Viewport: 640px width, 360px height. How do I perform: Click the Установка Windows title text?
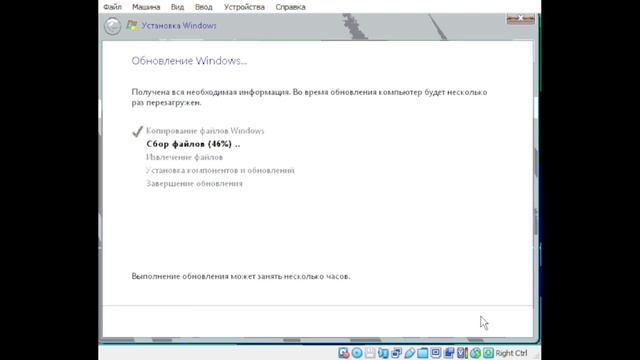pos(179,25)
